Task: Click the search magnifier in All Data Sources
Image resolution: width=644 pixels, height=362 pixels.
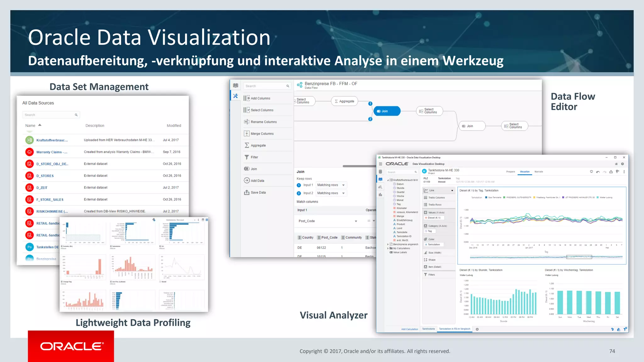Action: [76, 115]
